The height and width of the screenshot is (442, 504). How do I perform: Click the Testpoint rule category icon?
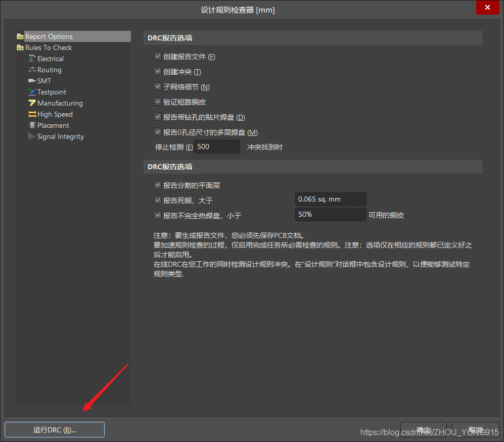click(32, 92)
